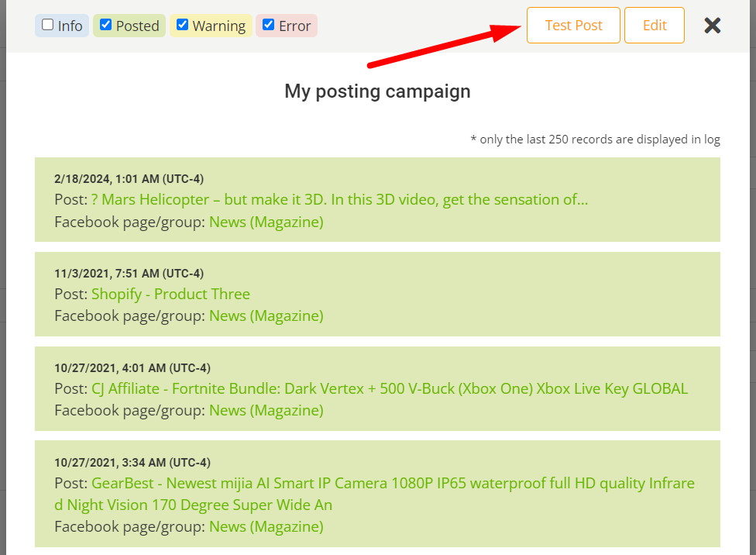756x555 pixels.
Task: Open the GearBest mijia IP Camera post
Action: point(393,483)
